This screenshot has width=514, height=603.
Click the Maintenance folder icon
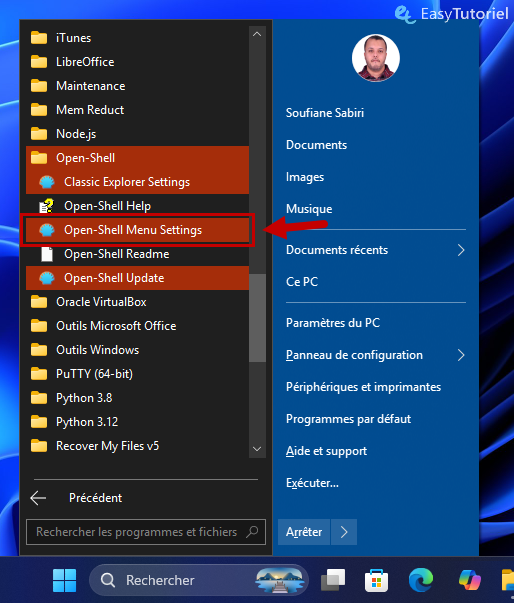pos(39,86)
